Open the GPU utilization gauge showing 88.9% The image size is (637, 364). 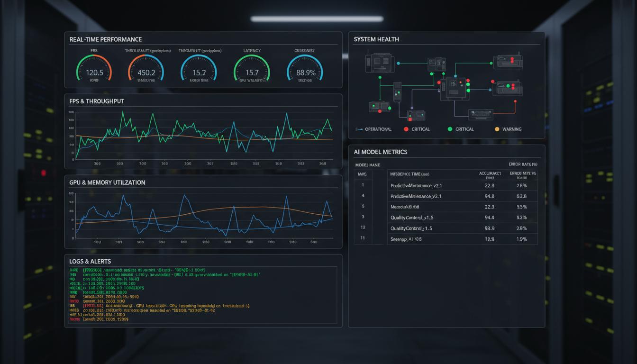pos(305,70)
